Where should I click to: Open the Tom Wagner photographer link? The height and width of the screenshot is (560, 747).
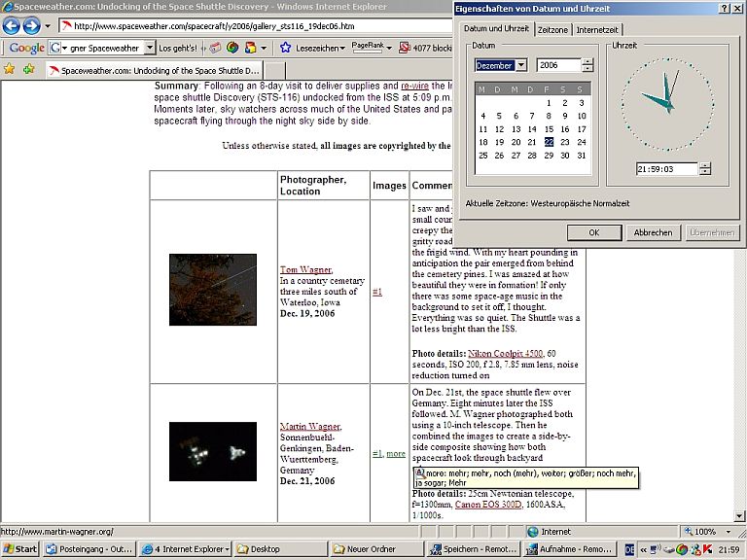click(x=306, y=269)
